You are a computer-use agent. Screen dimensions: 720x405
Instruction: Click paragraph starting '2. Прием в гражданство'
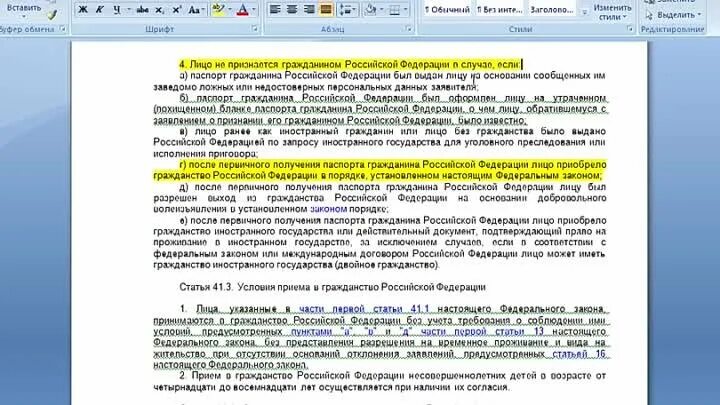coord(380,381)
